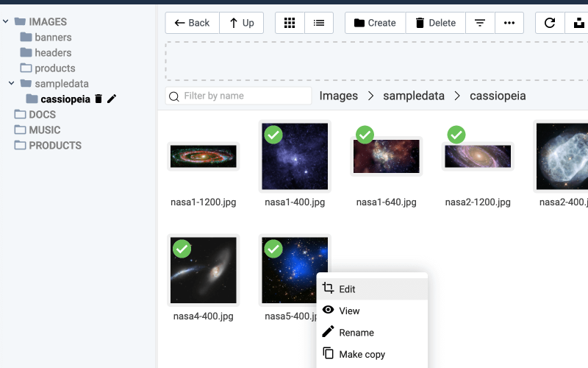588x368 pixels.
Task: Click the headers folder icon
Action: 26,52
